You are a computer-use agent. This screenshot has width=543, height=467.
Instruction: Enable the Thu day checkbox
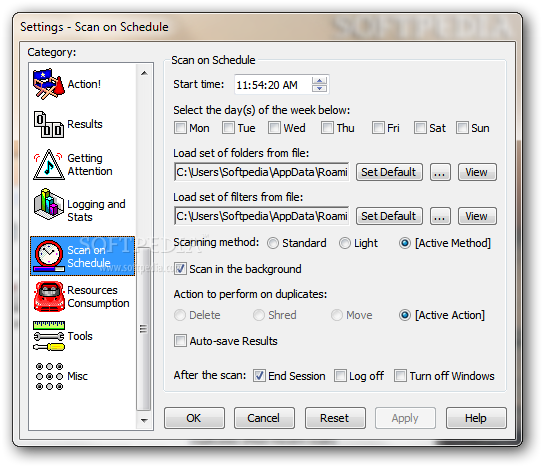327,128
